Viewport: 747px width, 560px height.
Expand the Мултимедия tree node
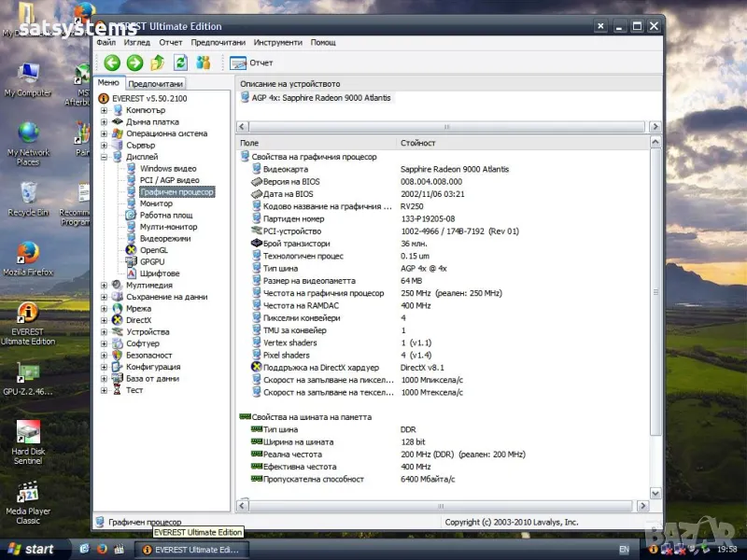[105, 286]
